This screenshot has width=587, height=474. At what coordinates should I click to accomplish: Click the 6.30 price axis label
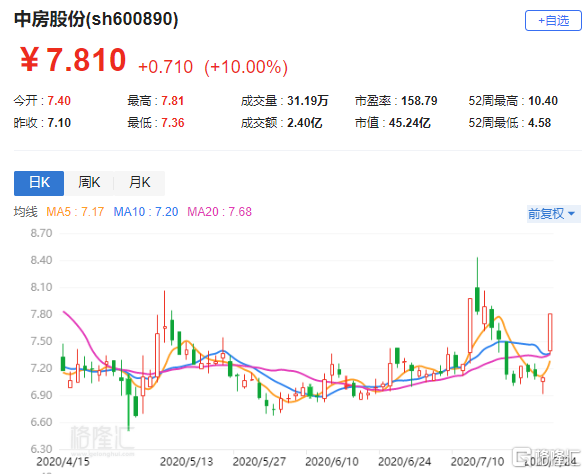point(41,449)
